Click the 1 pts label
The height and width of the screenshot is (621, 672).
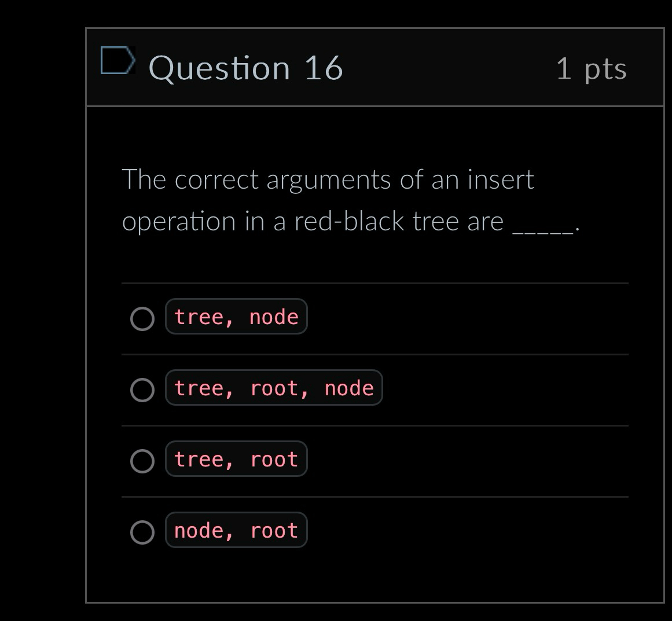click(x=591, y=68)
